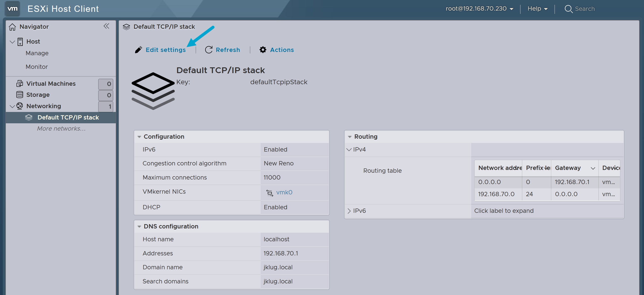
Task: Click inside the Search field
Action: [588, 9]
